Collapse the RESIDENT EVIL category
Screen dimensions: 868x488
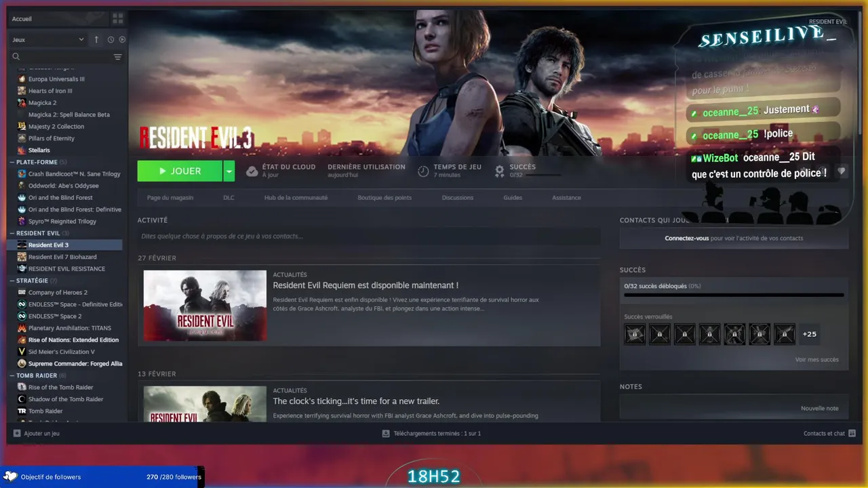point(12,233)
